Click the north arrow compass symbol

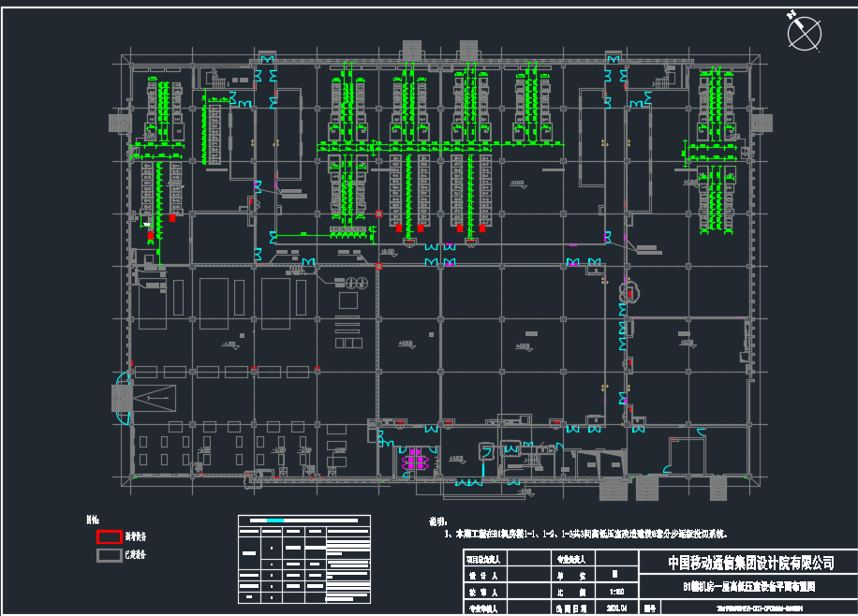804,32
